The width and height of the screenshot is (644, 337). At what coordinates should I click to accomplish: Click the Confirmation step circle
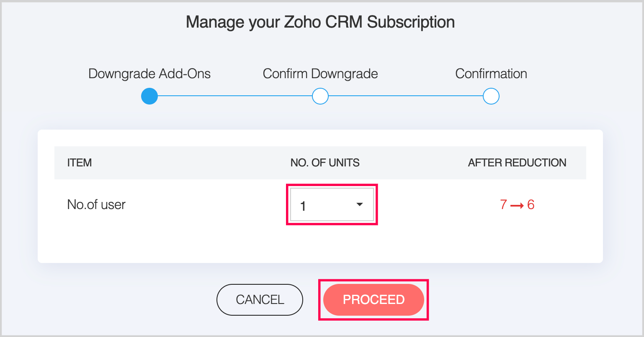point(491,96)
